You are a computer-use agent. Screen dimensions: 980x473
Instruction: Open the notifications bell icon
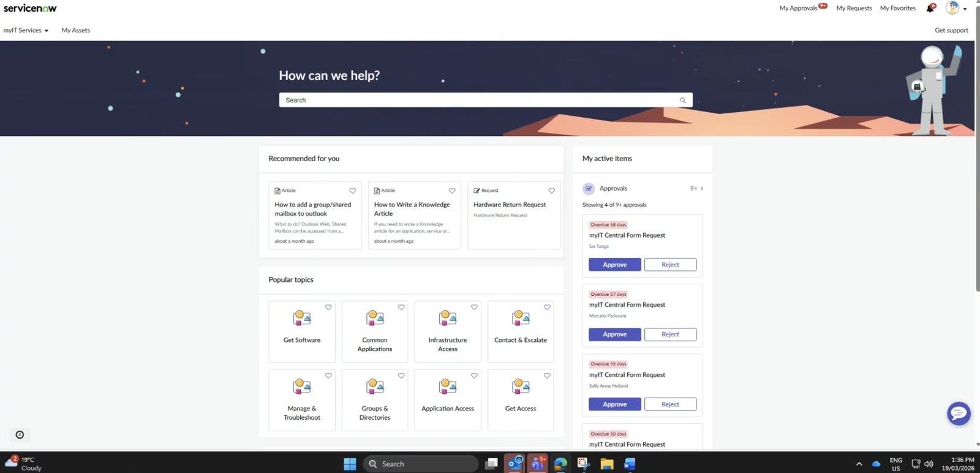coord(930,9)
